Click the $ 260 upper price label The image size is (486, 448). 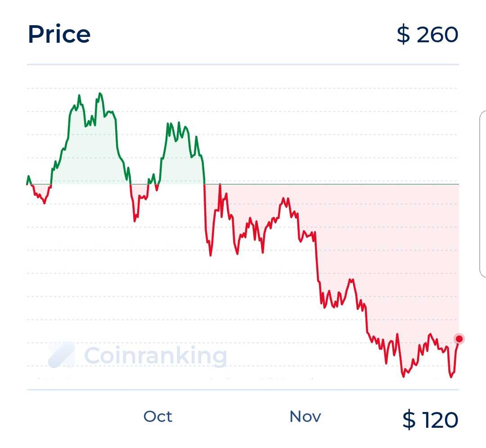pos(427,35)
